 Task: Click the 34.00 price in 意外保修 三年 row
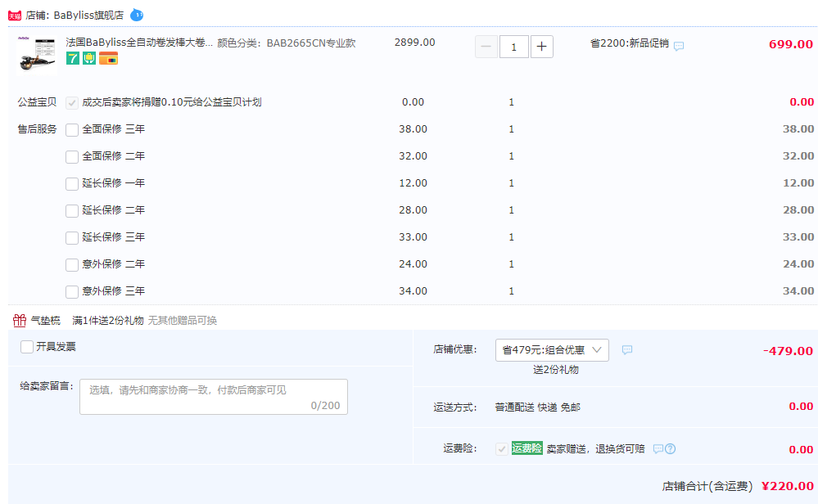click(414, 290)
